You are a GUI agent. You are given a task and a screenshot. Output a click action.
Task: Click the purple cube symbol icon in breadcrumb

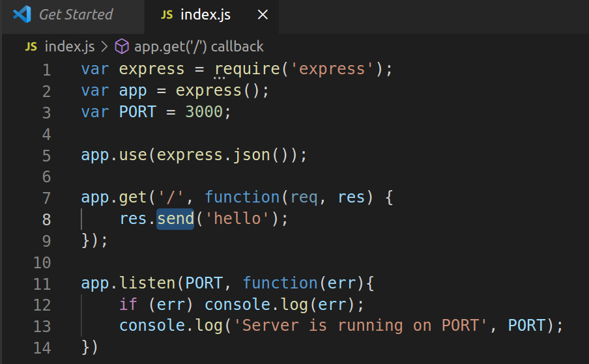point(122,47)
